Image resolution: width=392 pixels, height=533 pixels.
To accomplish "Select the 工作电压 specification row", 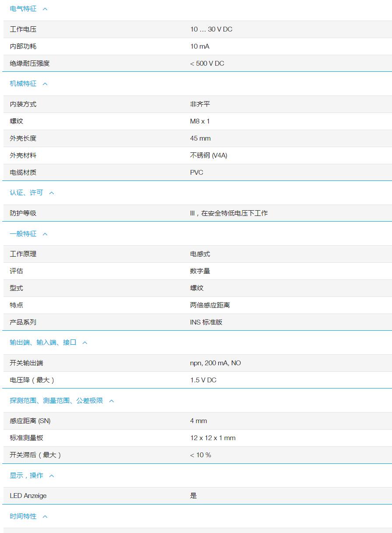I will [23, 29].
